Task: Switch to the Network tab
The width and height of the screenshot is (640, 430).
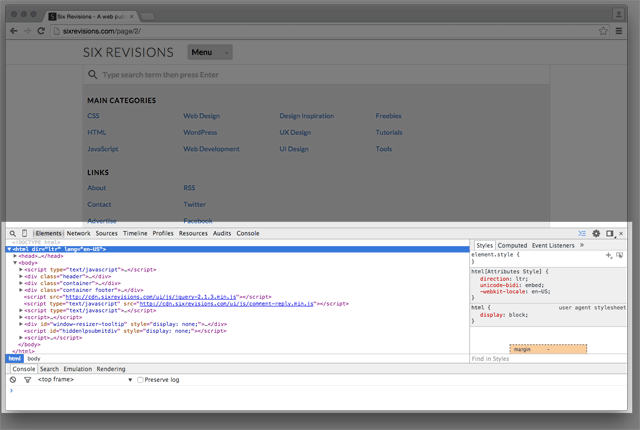Action: 78,233
